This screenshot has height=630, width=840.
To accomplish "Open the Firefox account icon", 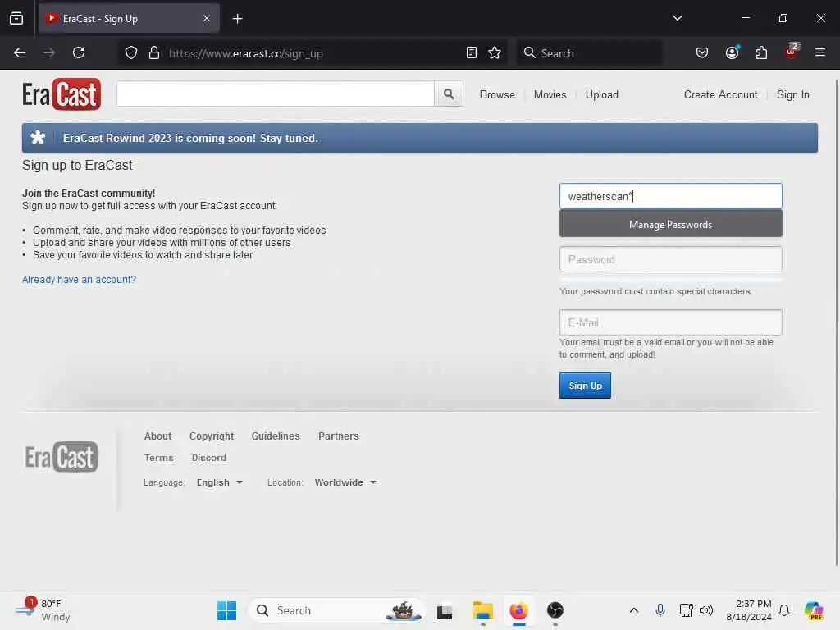I will point(732,53).
